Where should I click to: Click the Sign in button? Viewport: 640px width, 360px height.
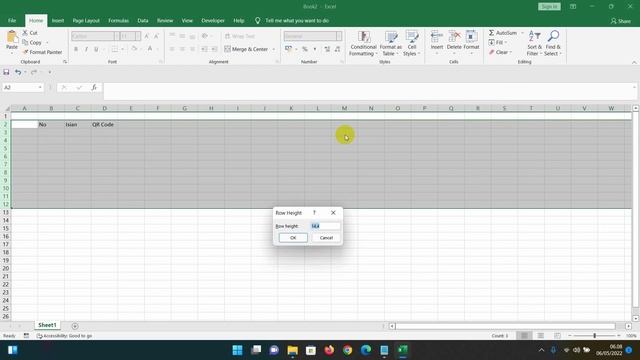tap(549, 7)
